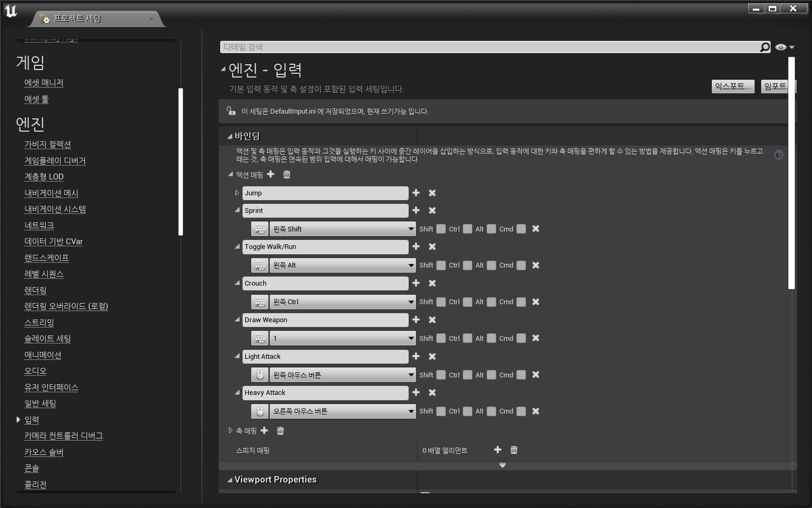Click key-capture icon for 왼쪽 Shift binding
812x508 pixels.
point(260,229)
